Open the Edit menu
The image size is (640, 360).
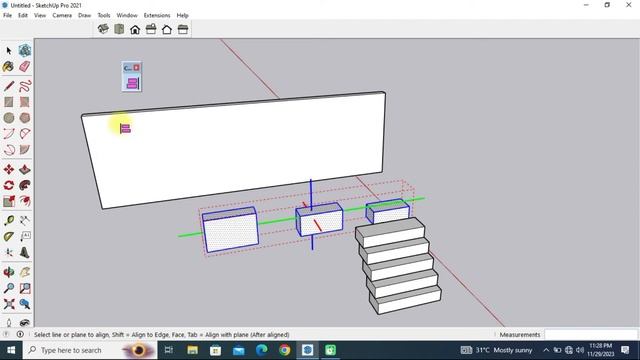[23, 15]
